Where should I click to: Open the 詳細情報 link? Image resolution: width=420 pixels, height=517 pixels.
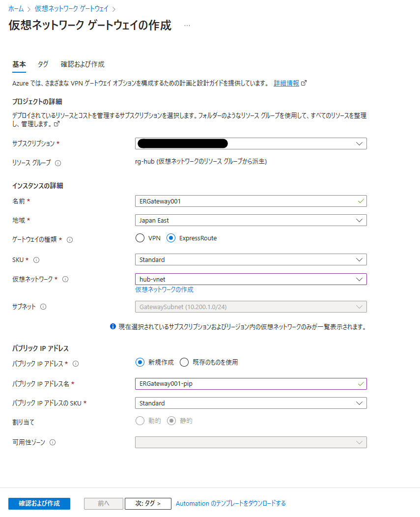coord(286,83)
